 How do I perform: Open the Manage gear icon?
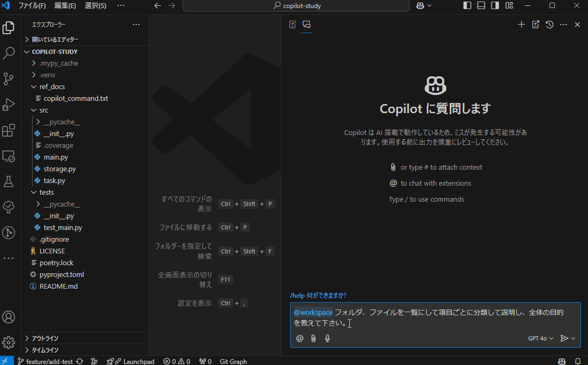9,342
